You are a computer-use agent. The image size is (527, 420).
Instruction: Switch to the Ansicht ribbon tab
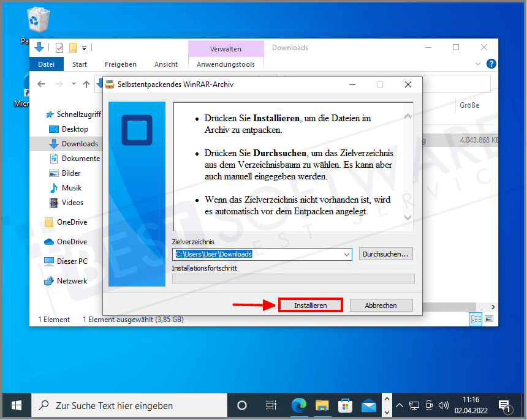[166, 64]
